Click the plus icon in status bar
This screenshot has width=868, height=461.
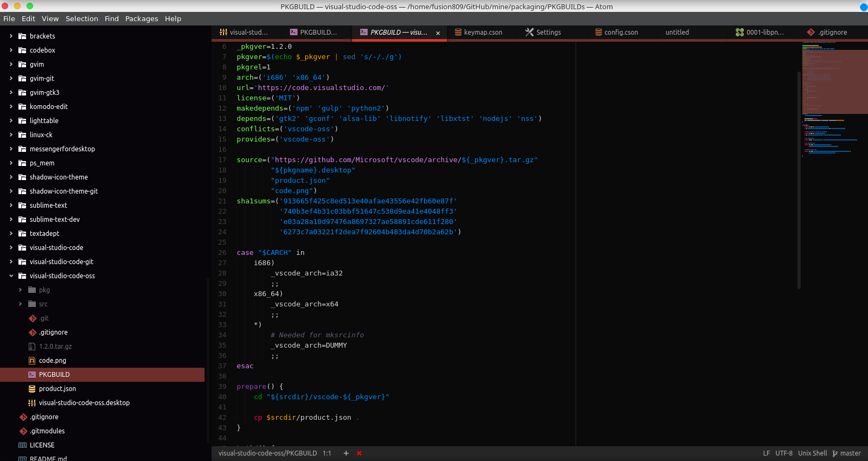pos(346,453)
